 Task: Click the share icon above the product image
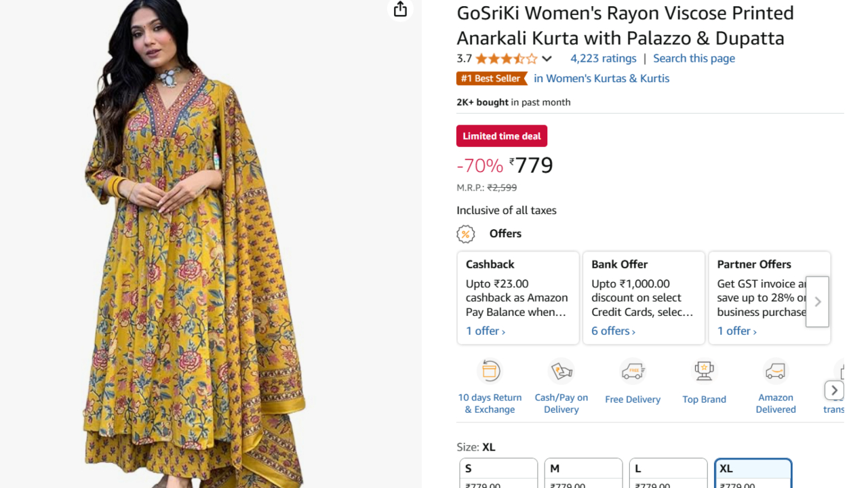[x=400, y=10]
